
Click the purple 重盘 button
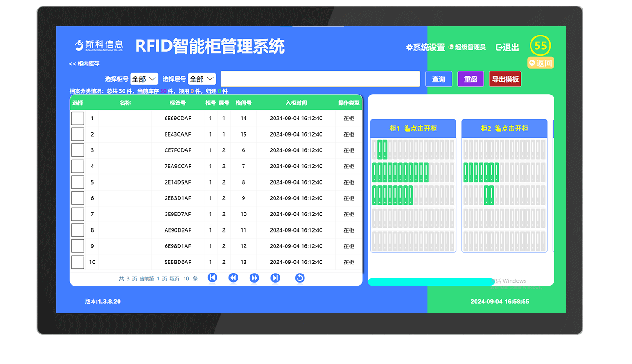(x=471, y=78)
